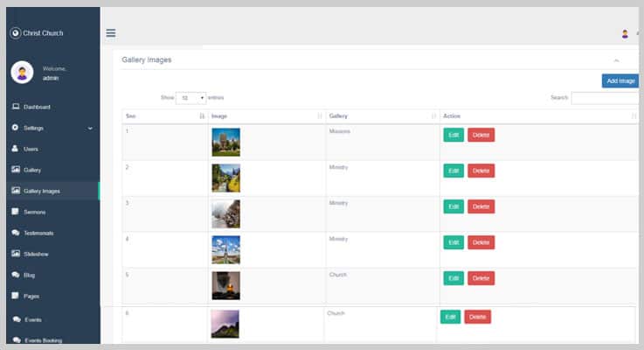The height and width of the screenshot is (350, 644).
Task: Click the Christ Church logo icon
Action: (15, 33)
